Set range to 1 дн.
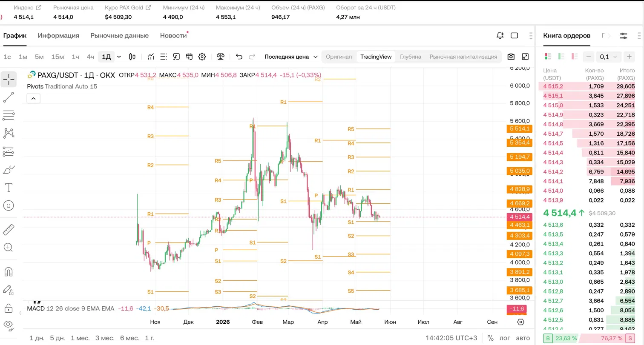The image size is (644, 345). [x=37, y=338]
